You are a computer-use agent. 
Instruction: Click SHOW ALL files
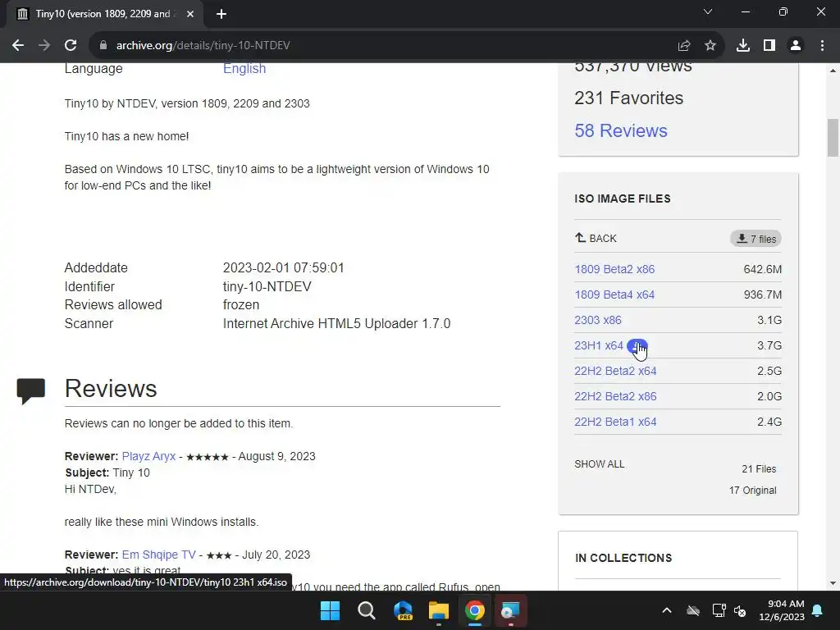pyautogui.click(x=600, y=464)
